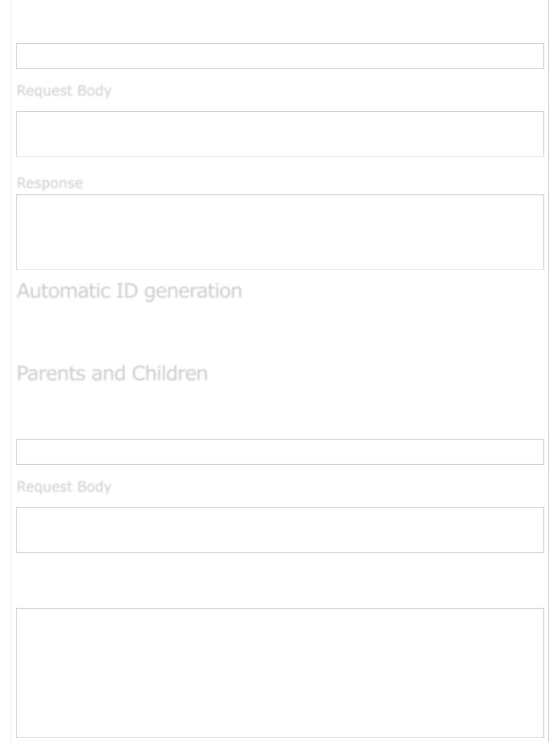Image resolution: width=560 pixels, height=742 pixels.
Task: Click the single-line box above the first Request Body label
Action: coord(280,56)
